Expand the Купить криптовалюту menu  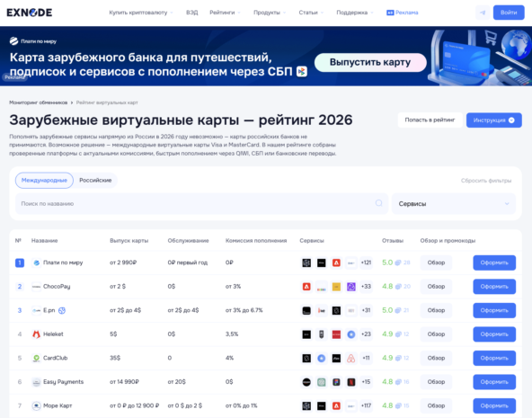141,13
